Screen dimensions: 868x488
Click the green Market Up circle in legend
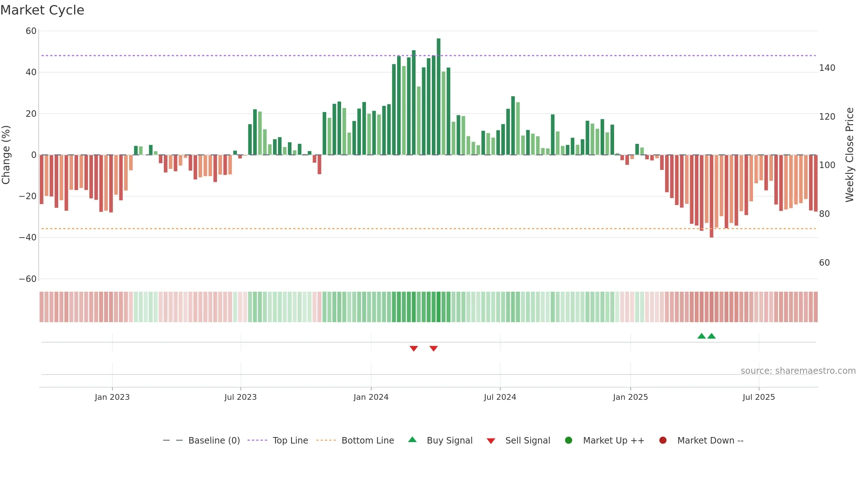tap(569, 440)
